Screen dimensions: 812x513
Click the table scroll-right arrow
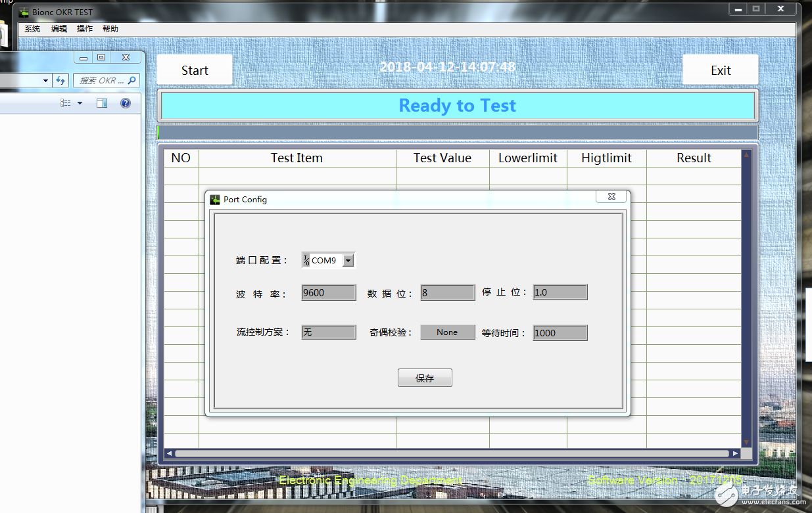[x=735, y=453]
